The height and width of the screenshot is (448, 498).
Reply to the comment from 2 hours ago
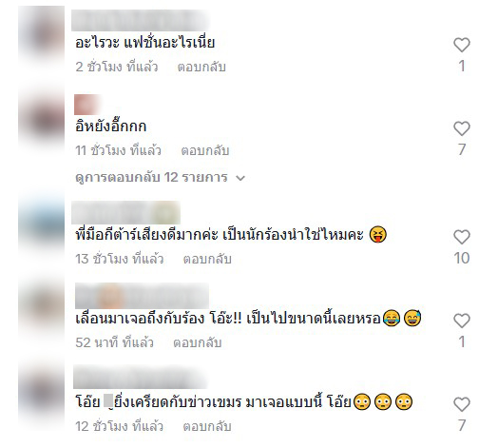point(201,67)
